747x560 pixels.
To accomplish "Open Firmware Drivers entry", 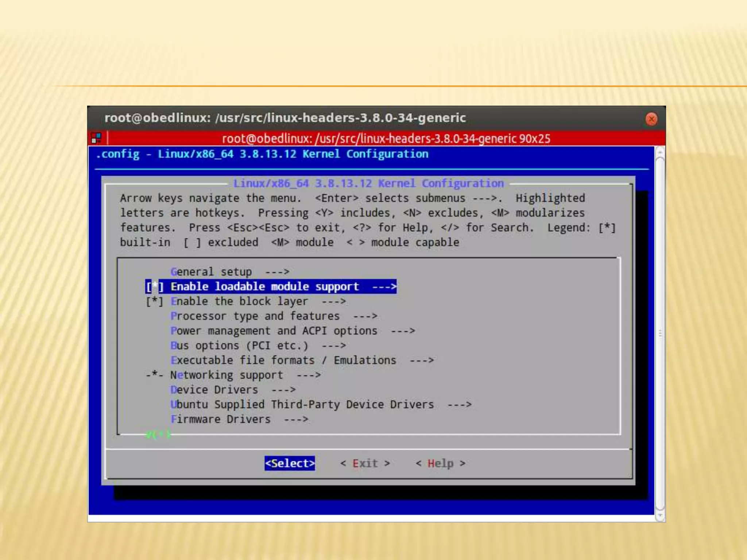I will (221, 419).
